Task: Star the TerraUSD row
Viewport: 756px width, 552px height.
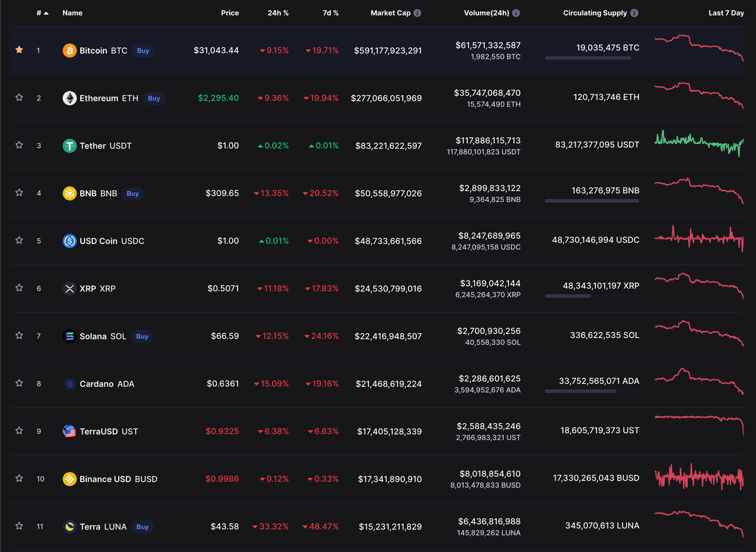Action: point(19,430)
